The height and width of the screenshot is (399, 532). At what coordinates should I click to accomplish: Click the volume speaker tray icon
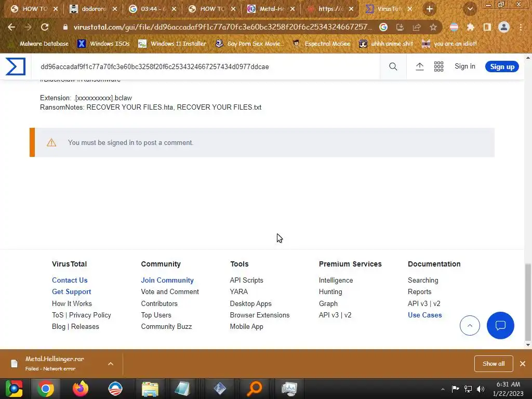[x=481, y=389]
